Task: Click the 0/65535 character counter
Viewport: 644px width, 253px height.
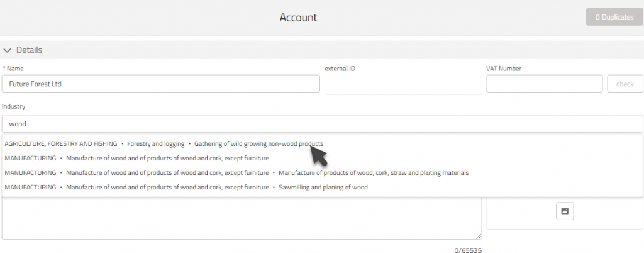Action: point(468,250)
